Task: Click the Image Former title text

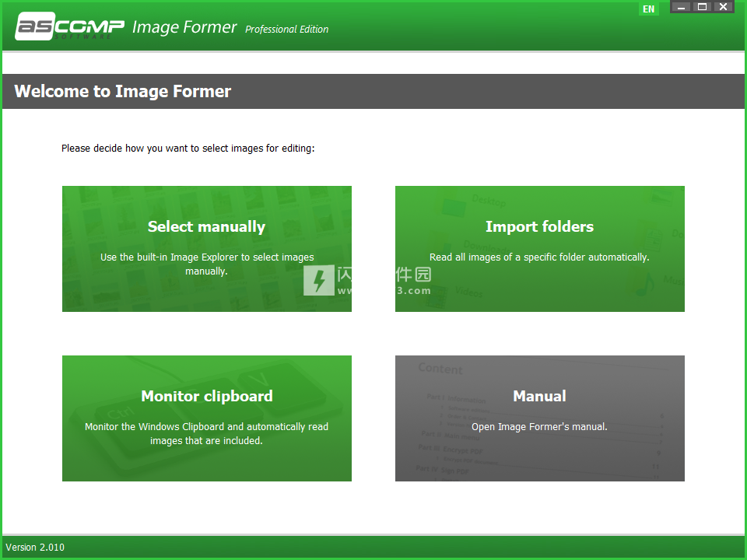Action: (184, 28)
